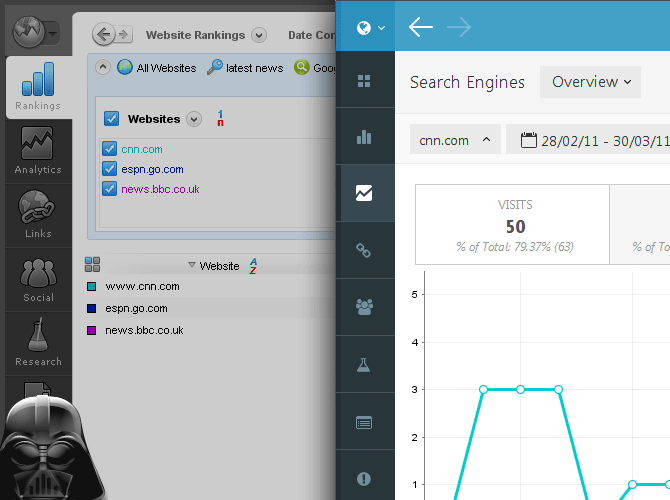Viewport: 670px width, 500px height.
Task: Switch to the latest news tab
Action: click(x=245, y=68)
